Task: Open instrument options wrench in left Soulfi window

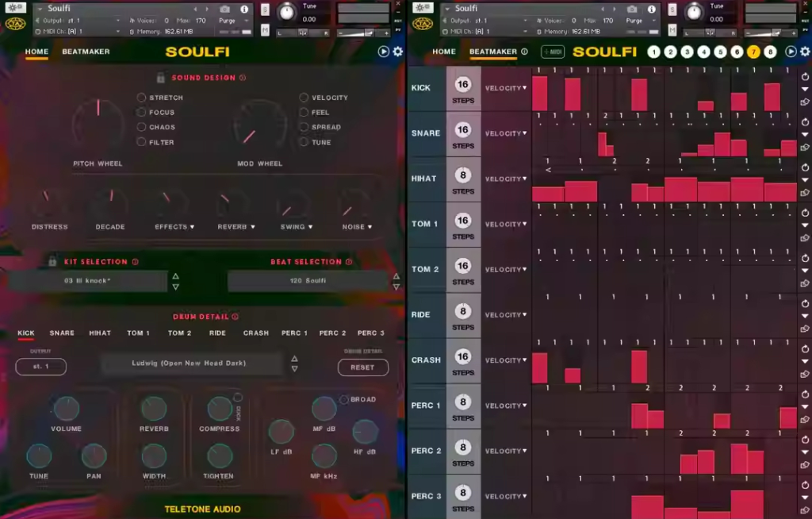Action: pos(15,8)
